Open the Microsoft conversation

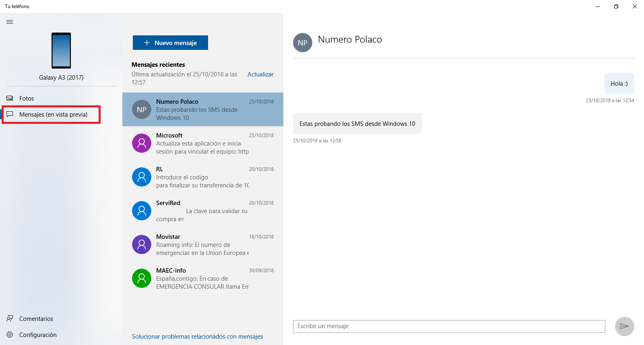click(x=203, y=143)
